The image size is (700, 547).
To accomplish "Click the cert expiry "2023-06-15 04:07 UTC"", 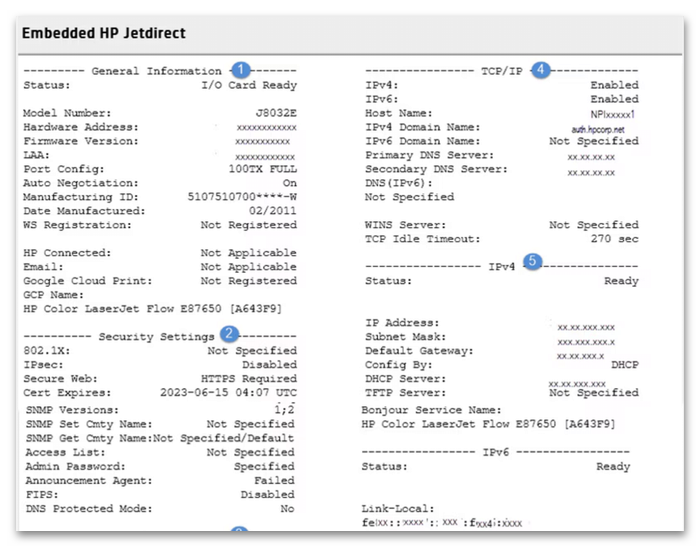I will 228,393.
